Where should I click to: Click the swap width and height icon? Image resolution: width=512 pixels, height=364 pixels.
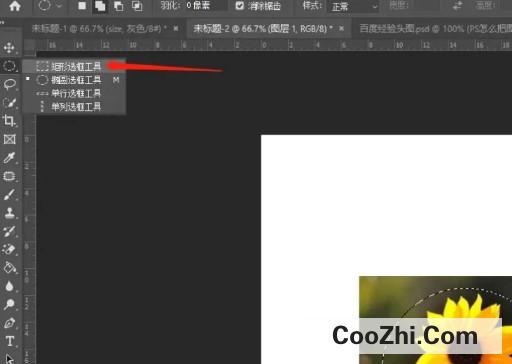coord(458,6)
